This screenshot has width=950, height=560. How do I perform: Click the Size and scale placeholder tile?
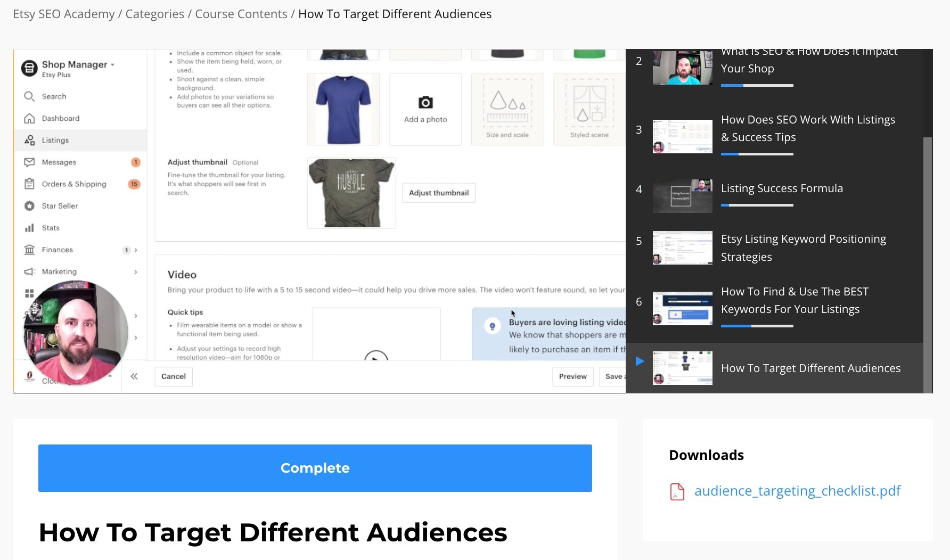(507, 109)
